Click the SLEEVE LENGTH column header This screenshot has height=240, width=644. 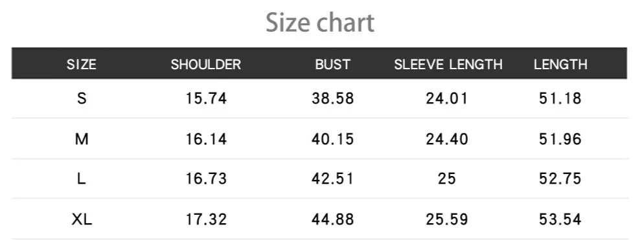[x=448, y=65]
